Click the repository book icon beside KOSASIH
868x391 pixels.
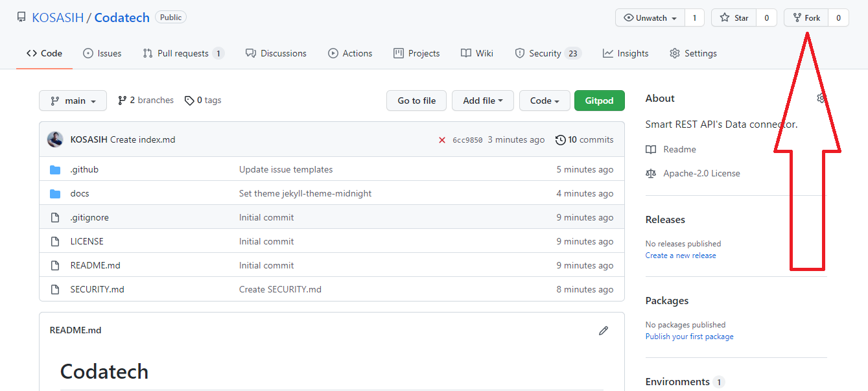point(21,18)
